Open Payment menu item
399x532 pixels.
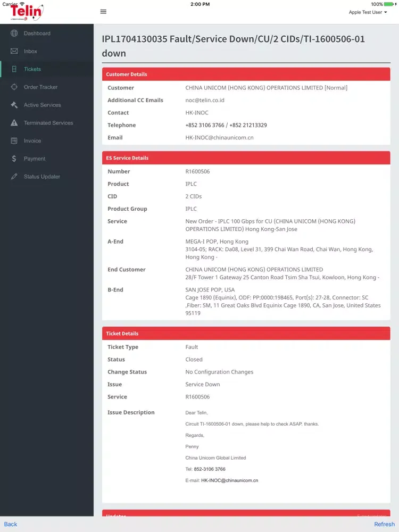47,159
